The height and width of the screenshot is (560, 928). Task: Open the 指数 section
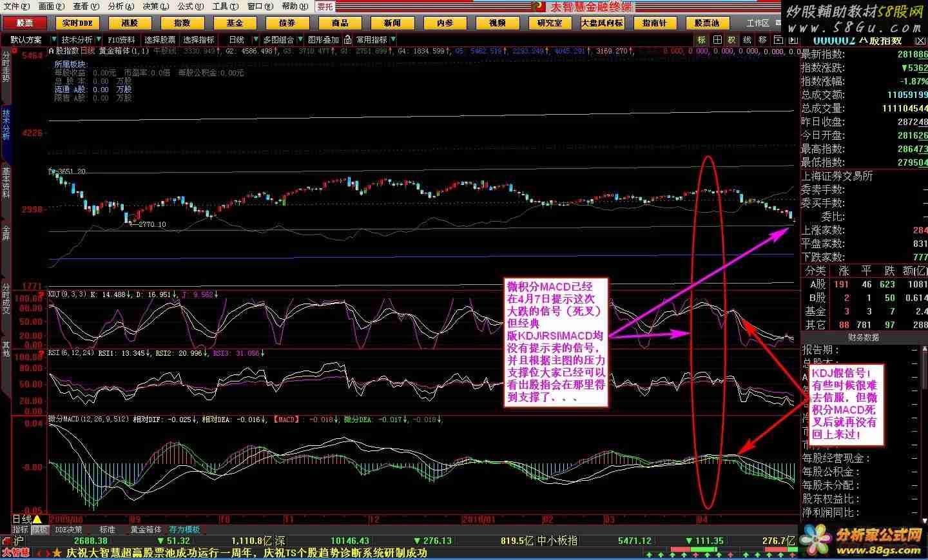pos(182,23)
